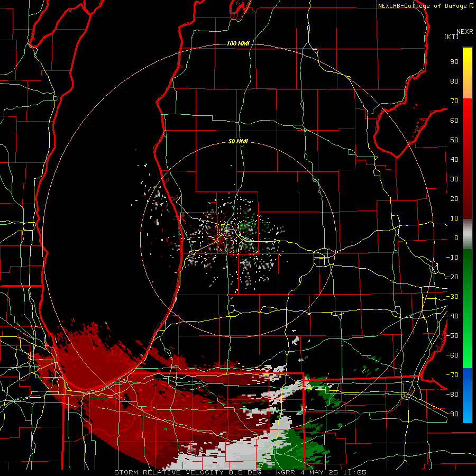This screenshot has width=476, height=476.
Task: Select the -70 scale label
Action: (452, 375)
